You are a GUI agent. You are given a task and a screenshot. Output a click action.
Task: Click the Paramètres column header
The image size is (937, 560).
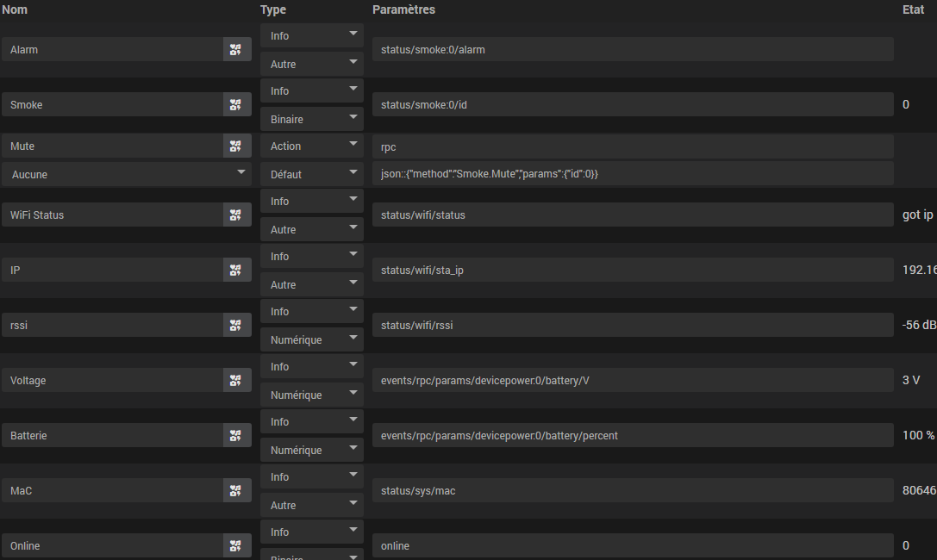(404, 9)
